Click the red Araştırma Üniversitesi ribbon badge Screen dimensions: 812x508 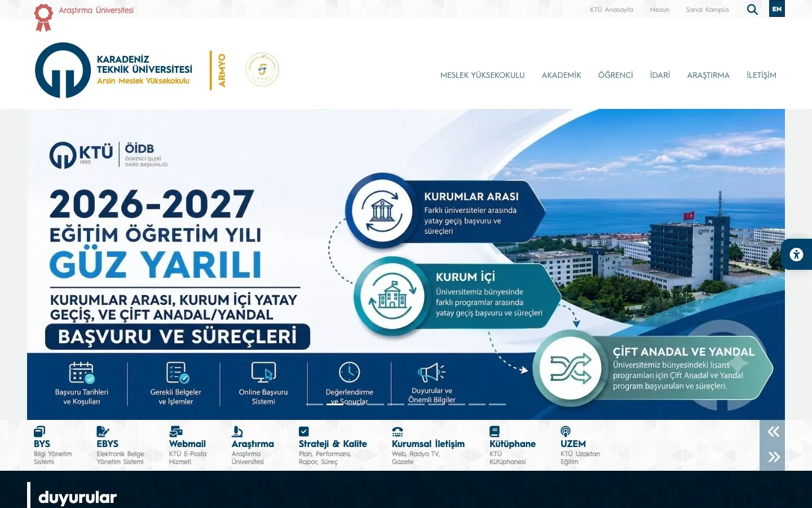click(x=43, y=17)
